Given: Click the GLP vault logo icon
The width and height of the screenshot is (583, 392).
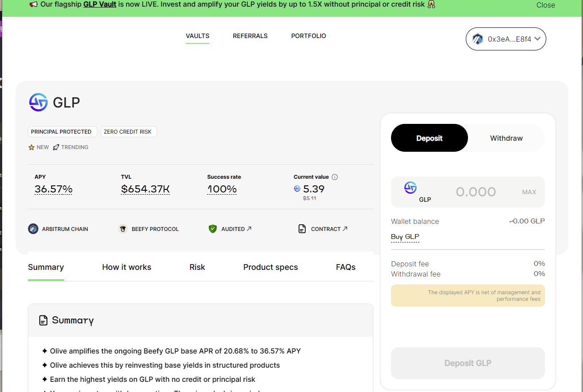Looking at the screenshot, I should (38, 102).
